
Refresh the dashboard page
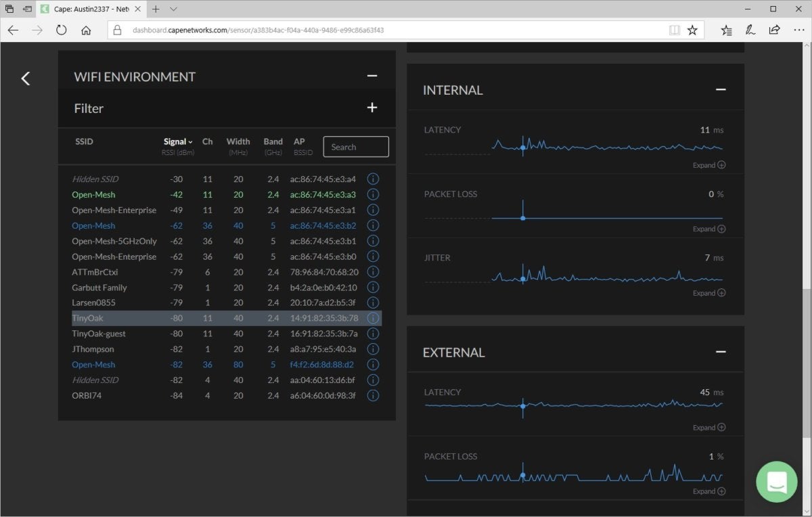[x=62, y=30]
